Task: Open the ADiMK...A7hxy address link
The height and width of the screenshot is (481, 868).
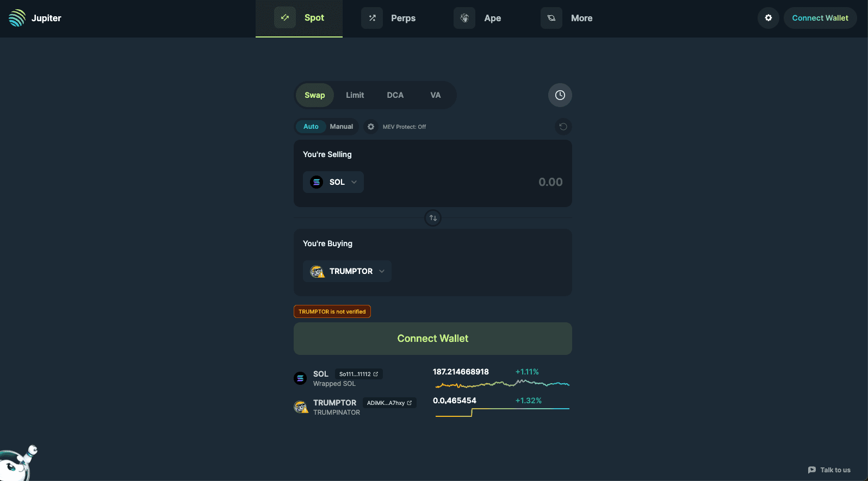Action: point(389,403)
